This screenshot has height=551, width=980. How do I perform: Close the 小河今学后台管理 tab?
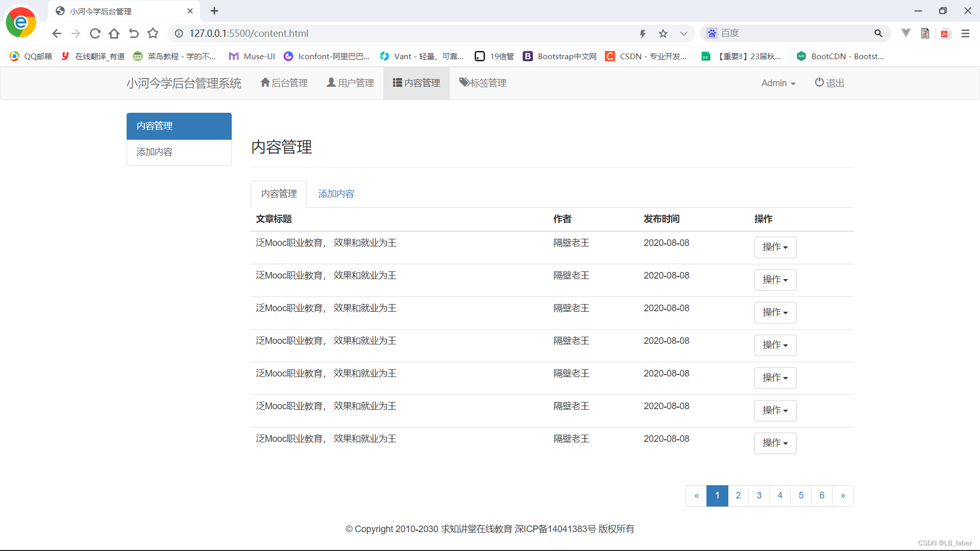tap(190, 11)
